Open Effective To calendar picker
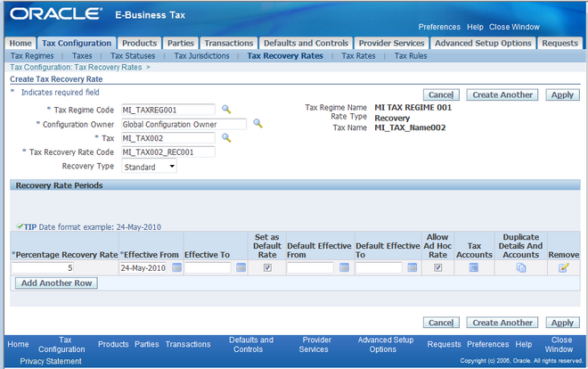588x369 pixels. point(241,267)
